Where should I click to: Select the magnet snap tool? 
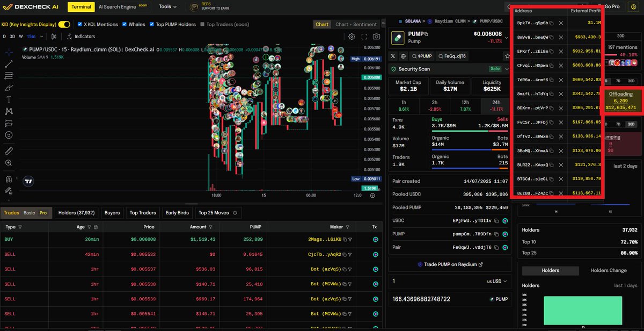pyautogui.click(x=9, y=179)
